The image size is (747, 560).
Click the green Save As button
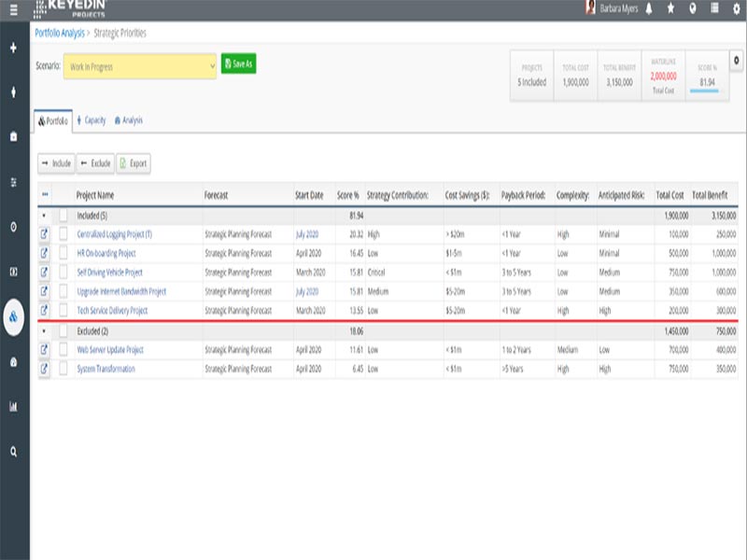(x=238, y=63)
